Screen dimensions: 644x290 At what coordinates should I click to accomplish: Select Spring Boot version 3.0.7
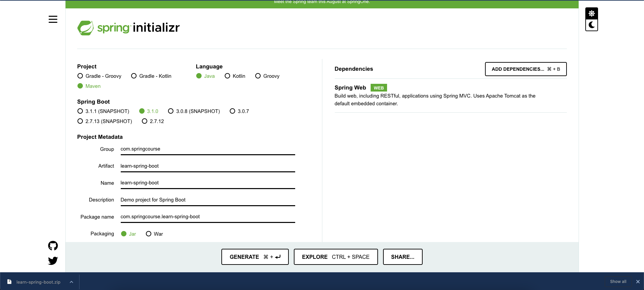tap(239, 111)
